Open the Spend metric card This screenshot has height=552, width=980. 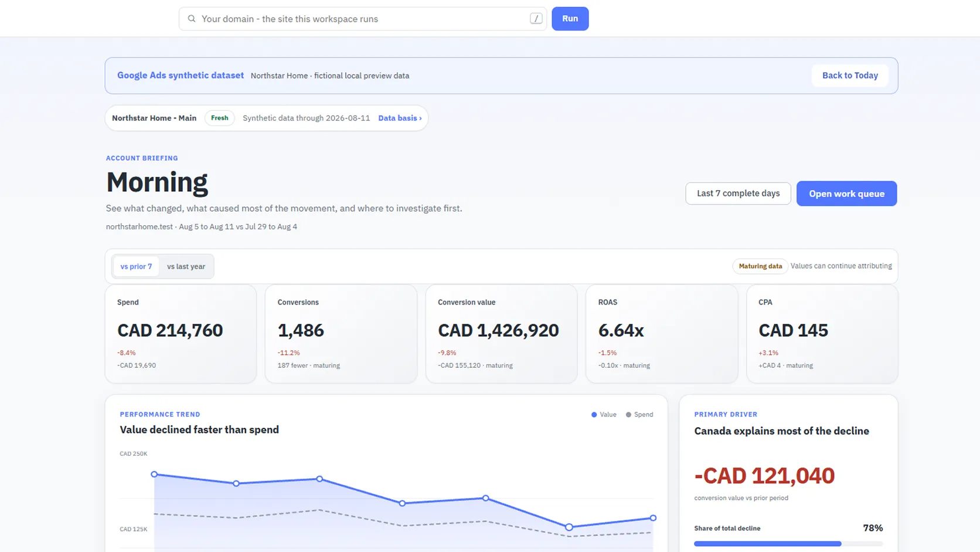pos(181,334)
